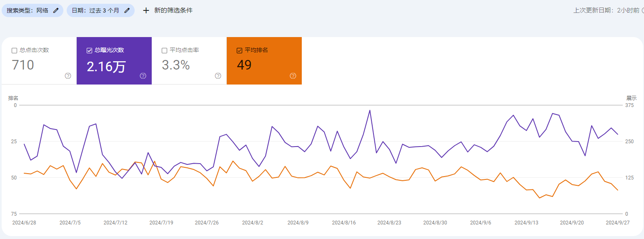644x239 pixels.
Task: Click the help icon beside 上次更新日期
Action: pyautogui.click(x=642, y=10)
